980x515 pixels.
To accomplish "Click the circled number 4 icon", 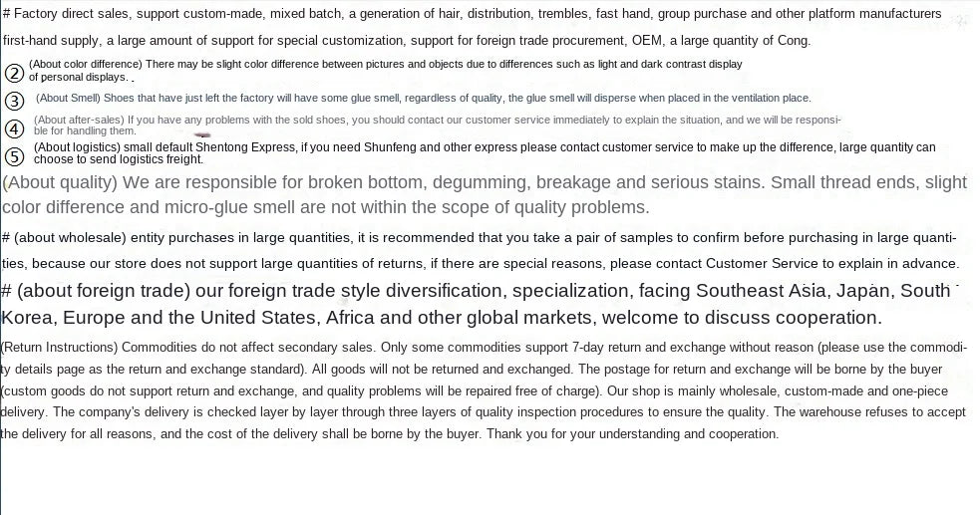I will [14, 129].
